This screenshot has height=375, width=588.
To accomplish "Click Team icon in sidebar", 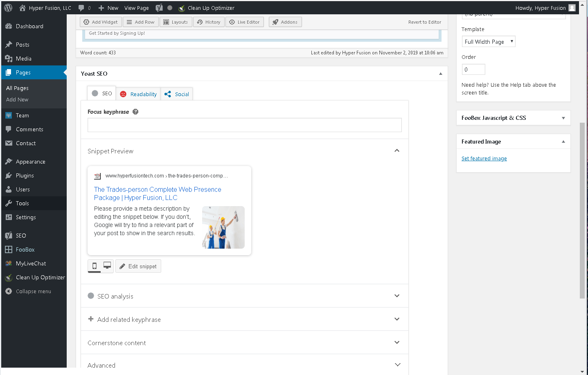I will click(x=9, y=115).
